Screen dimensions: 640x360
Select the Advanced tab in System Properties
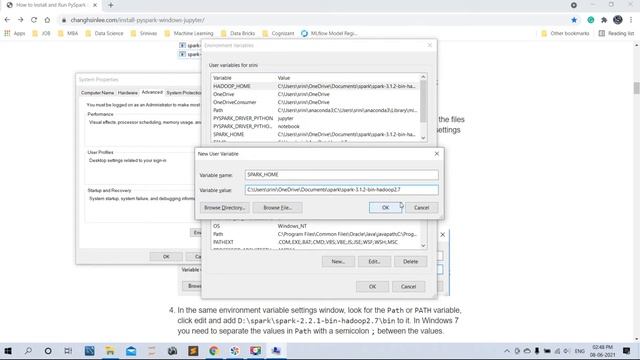tap(152, 92)
